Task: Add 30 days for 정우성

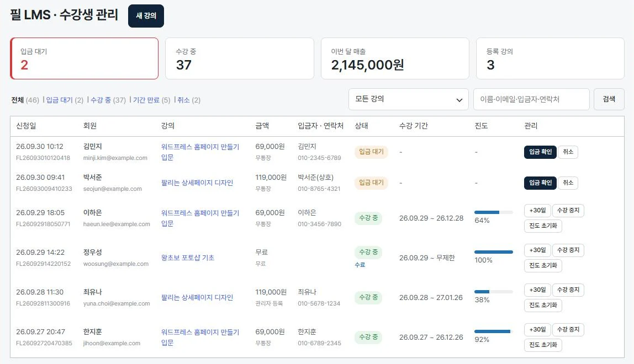Action: (x=537, y=250)
